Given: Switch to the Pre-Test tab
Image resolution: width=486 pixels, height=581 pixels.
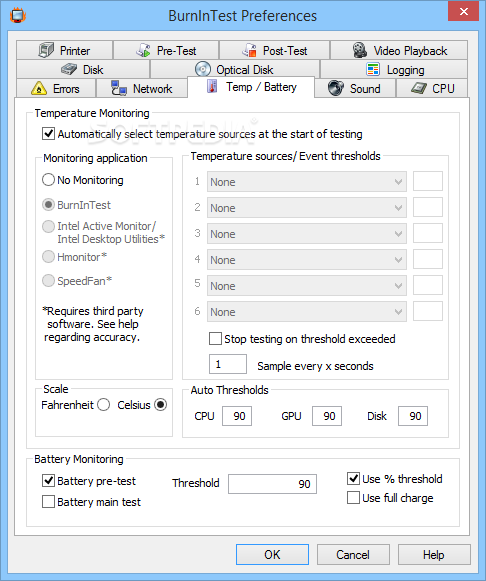Looking at the screenshot, I should [x=166, y=50].
